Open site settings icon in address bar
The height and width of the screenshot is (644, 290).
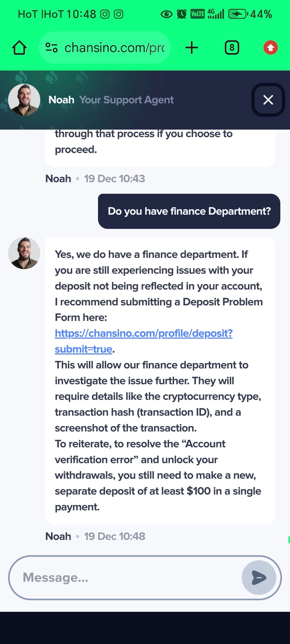[52, 48]
